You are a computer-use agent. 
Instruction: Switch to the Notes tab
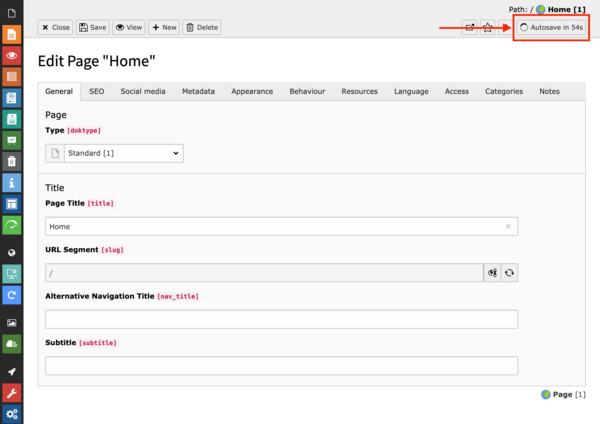pyautogui.click(x=549, y=91)
